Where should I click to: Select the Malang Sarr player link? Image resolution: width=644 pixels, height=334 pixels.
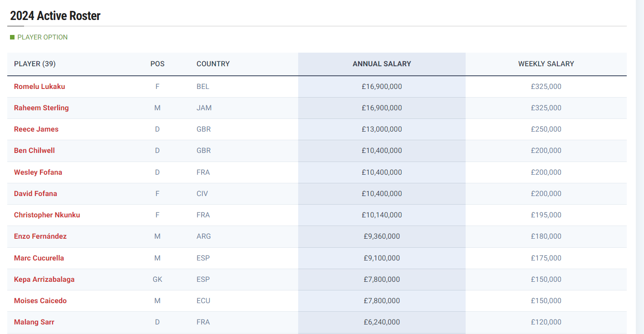pos(34,322)
